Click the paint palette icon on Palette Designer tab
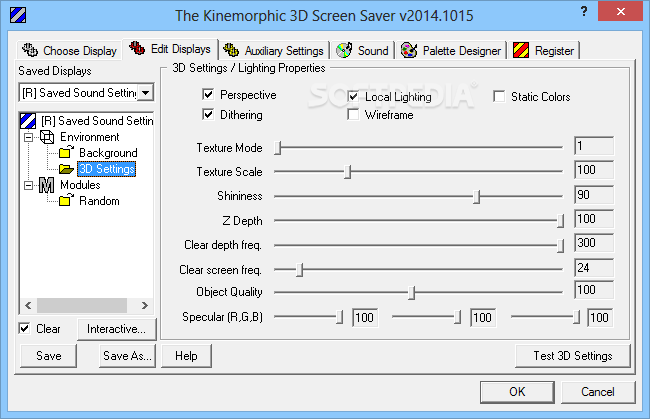Screen dimensions: 650x419 [x=409, y=50]
